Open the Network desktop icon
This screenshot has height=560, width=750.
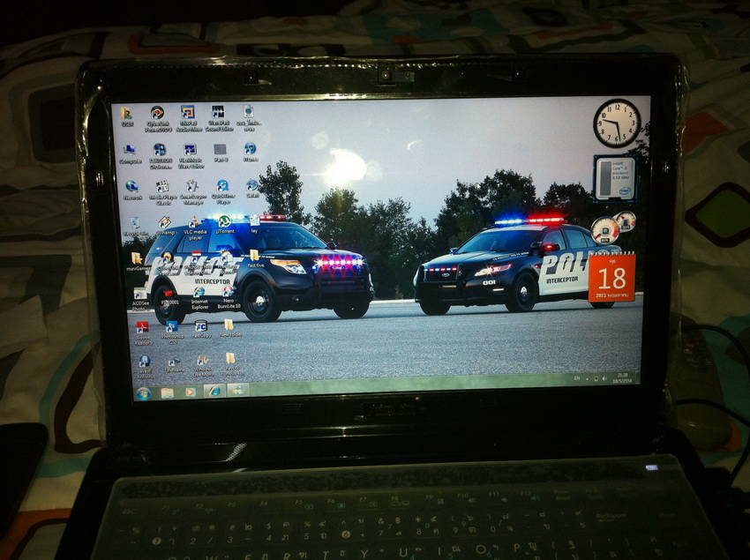(x=131, y=187)
